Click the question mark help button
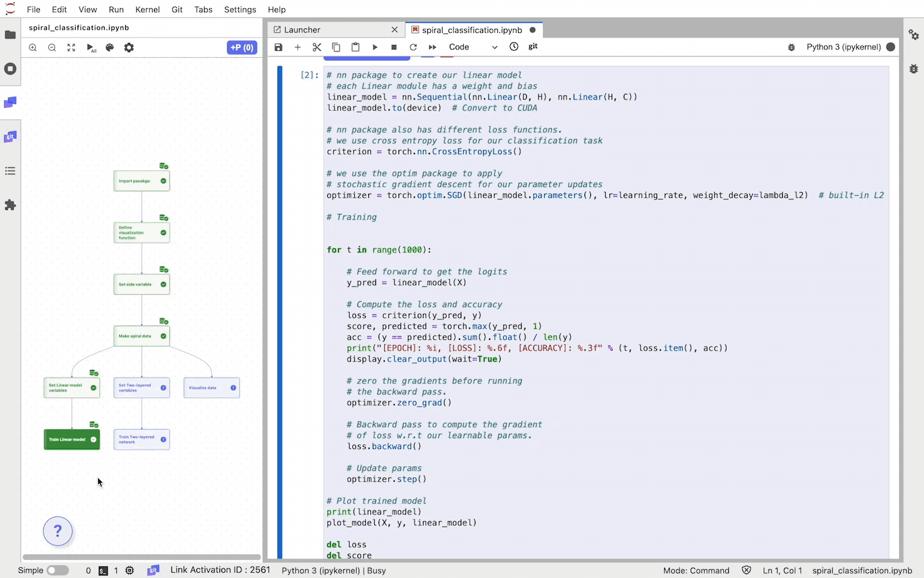Viewport: 924px width, 578px height. tap(58, 531)
